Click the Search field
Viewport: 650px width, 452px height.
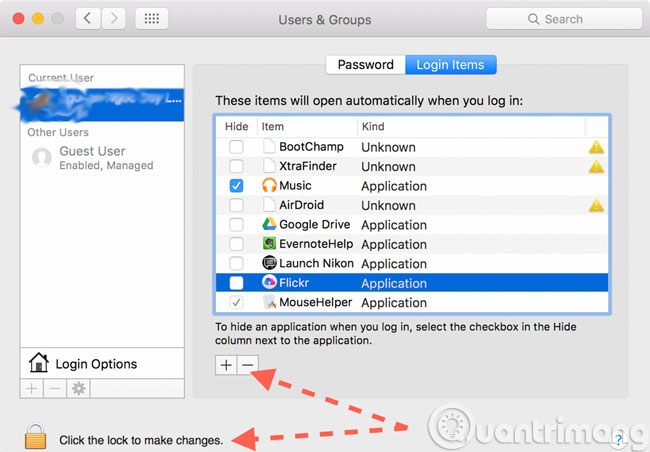point(564,19)
